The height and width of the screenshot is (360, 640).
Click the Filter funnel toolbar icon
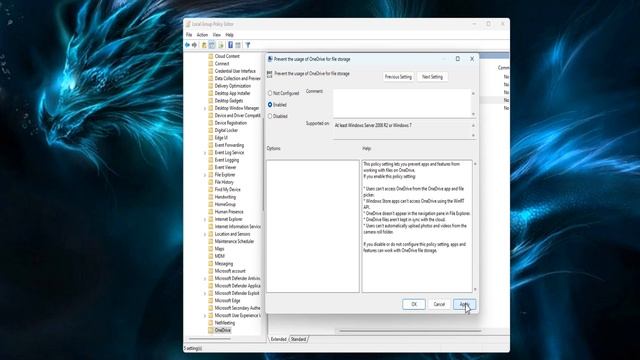(248, 45)
